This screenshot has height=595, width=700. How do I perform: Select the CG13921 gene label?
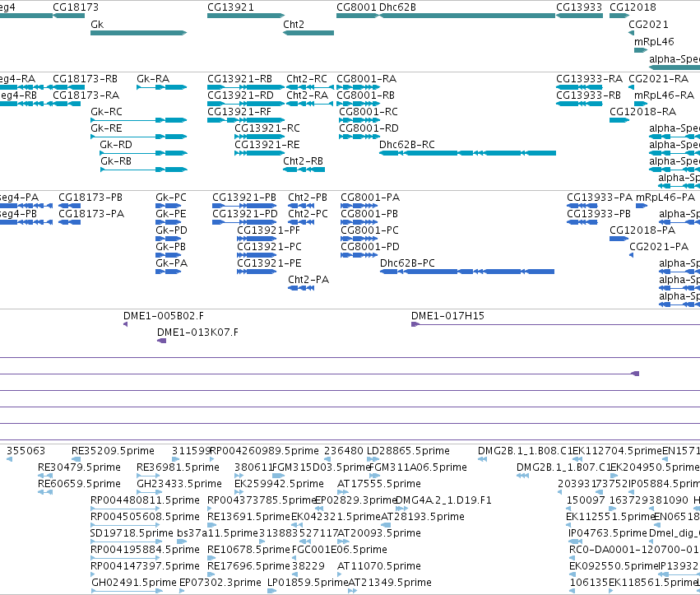click(x=230, y=7)
